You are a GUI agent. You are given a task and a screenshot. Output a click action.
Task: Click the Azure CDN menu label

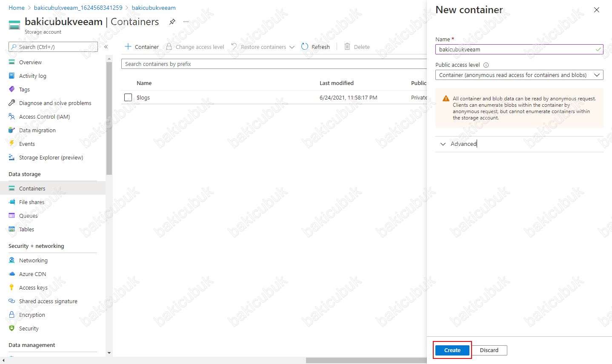(x=32, y=274)
